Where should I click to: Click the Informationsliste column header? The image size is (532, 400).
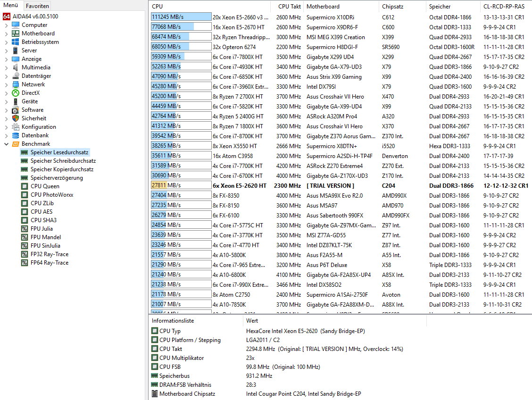click(196, 321)
